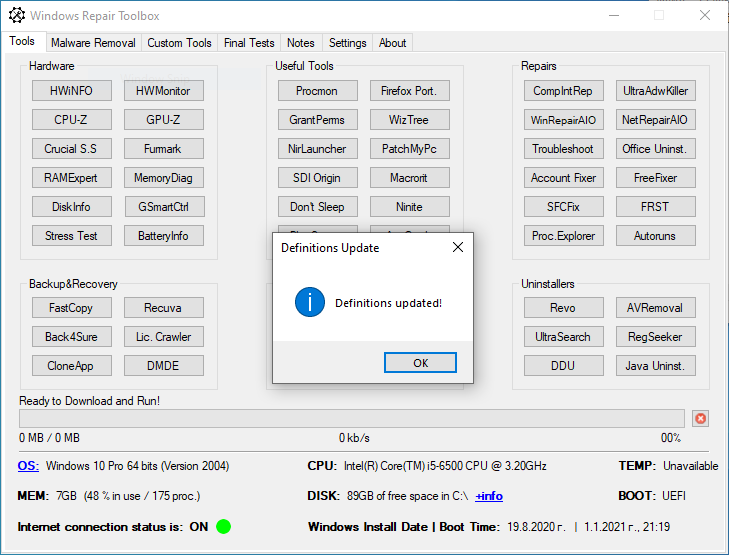729x555 pixels.
Task: Launch Autoruns
Action: click(656, 236)
